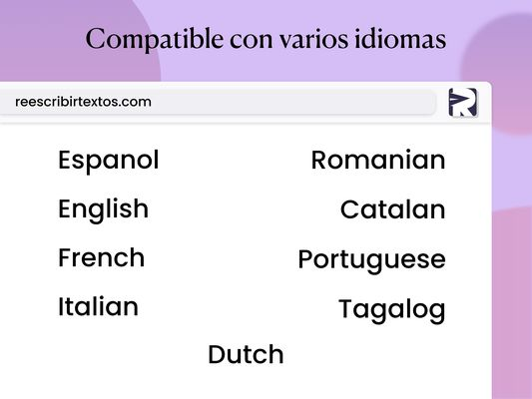This screenshot has width=532, height=399.
Task: Select the Dutch language option
Action: click(246, 354)
